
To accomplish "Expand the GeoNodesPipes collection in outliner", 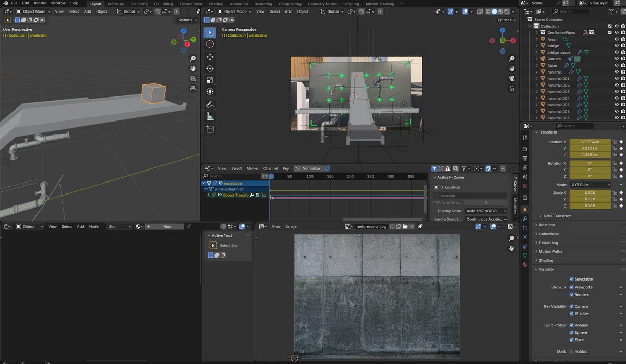I will pyautogui.click(x=536, y=32).
